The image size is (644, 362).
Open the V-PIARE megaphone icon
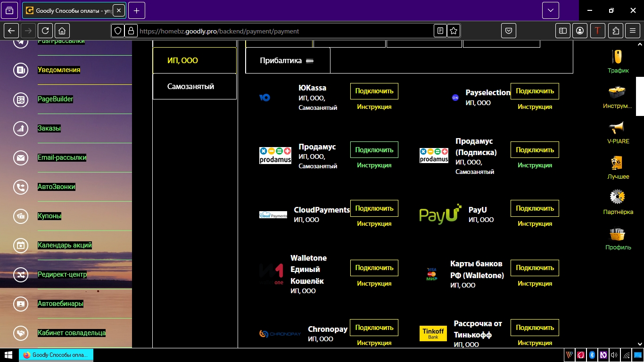pyautogui.click(x=618, y=128)
